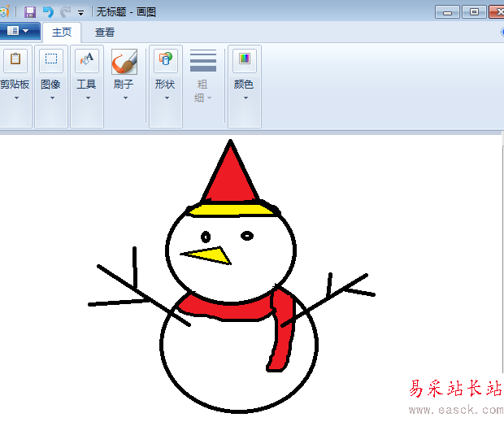Minimize the Paint window
The image size is (504, 422).
(x=447, y=12)
